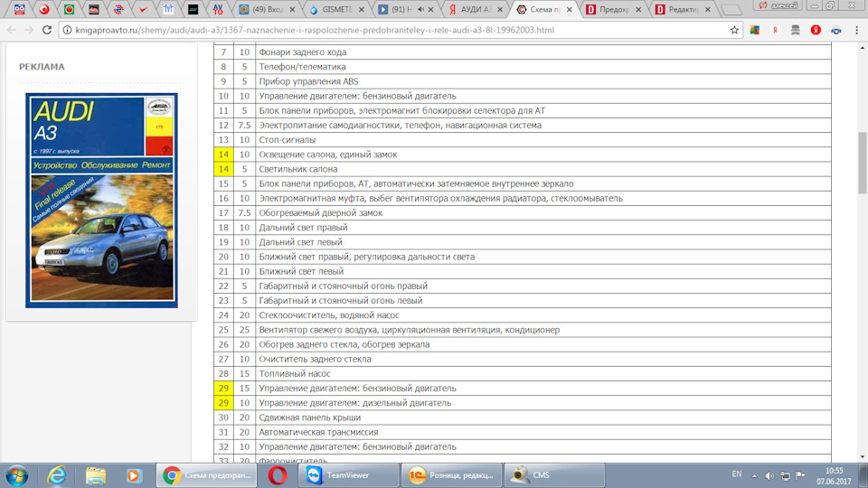Click the EN language indicator

tap(736, 474)
